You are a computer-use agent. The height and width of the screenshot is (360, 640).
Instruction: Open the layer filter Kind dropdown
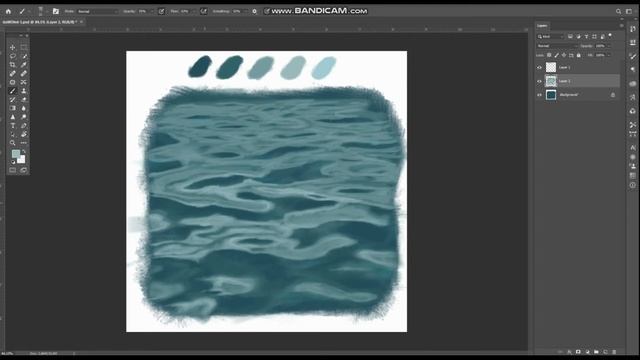[x=550, y=37]
